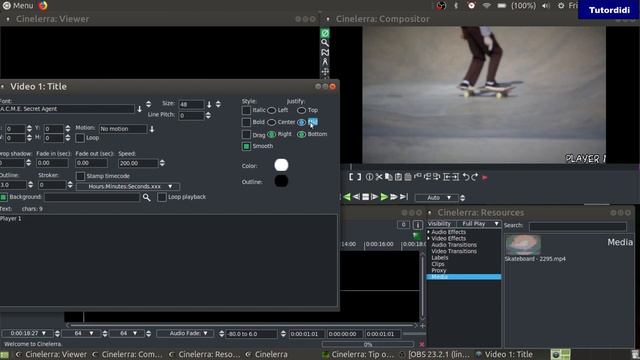
Task: Select the adjust camera tool in Compositor
Action: (x=325, y=72)
